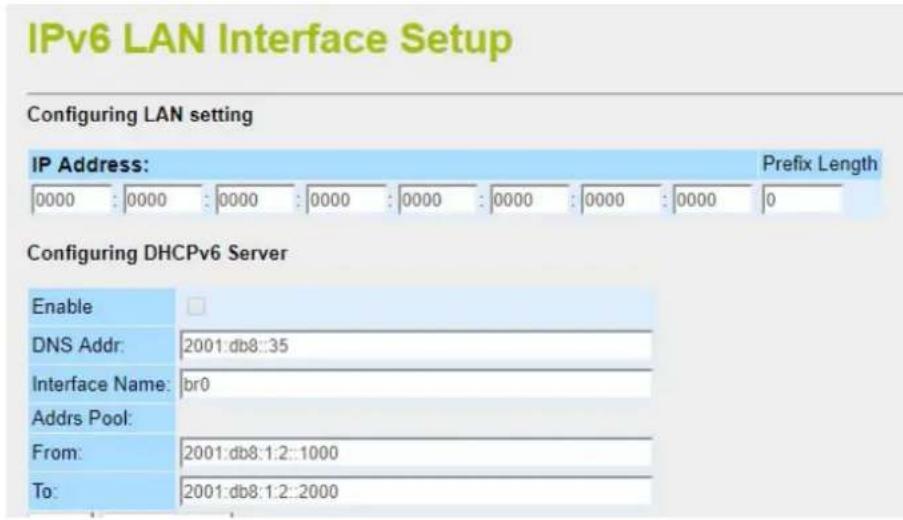Screen dimensions: 903x520
Task: Click the eighth IP Address hextet field
Action: [712, 200]
